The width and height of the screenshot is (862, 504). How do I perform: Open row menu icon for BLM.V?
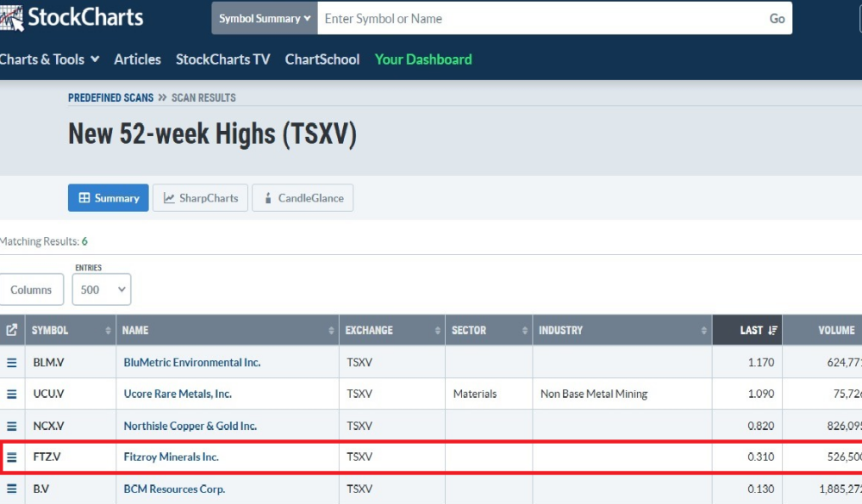coord(12,363)
